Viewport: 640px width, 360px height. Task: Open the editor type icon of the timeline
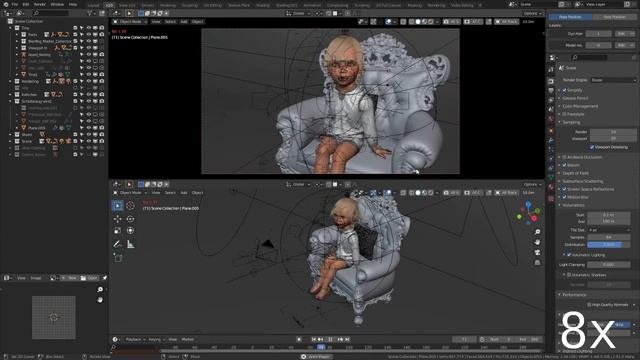[x=116, y=339]
